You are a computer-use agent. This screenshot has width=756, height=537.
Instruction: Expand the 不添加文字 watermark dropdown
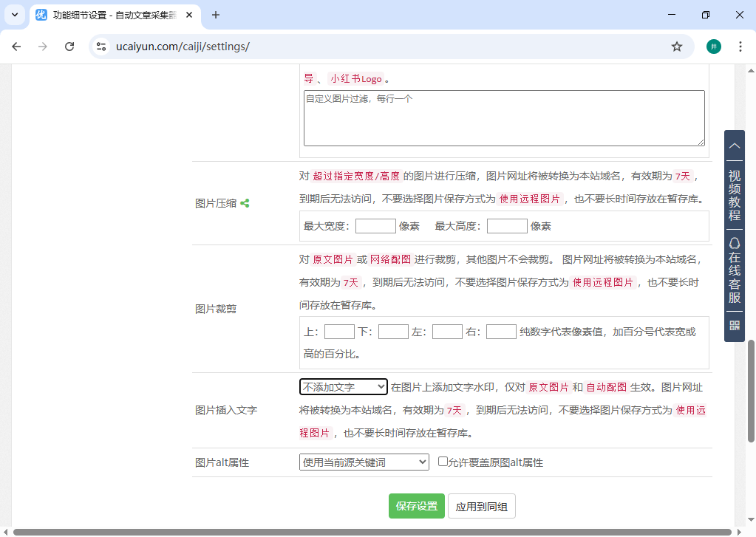pos(344,387)
